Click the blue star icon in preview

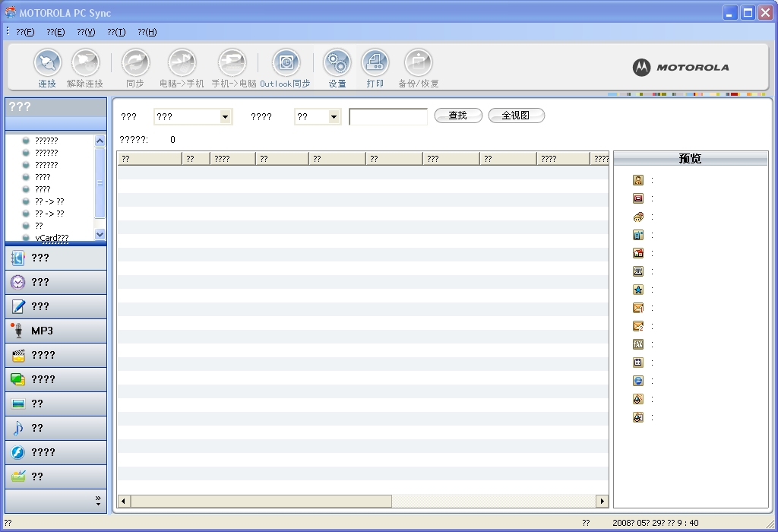(638, 290)
